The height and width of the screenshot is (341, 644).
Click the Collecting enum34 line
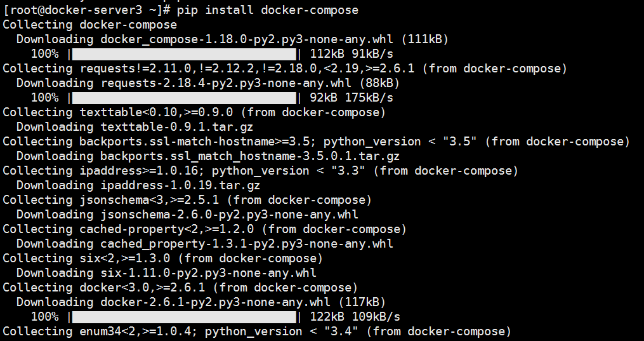click(x=257, y=331)
